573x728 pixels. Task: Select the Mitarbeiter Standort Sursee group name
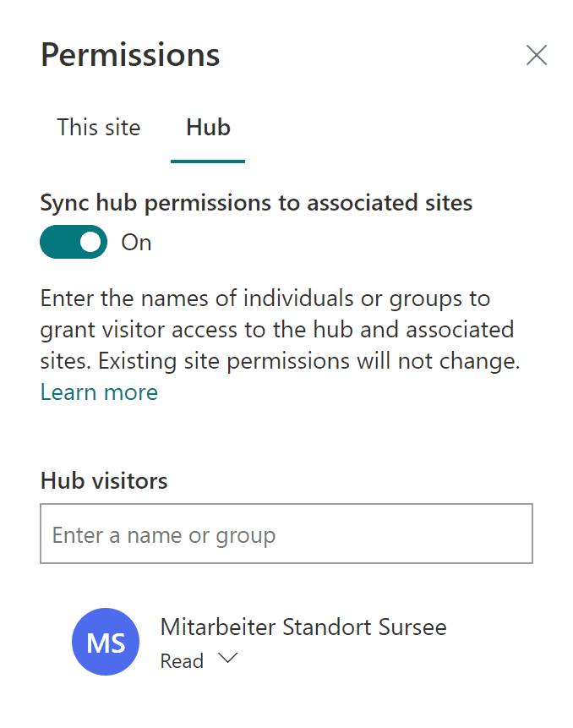coord(303,627)
